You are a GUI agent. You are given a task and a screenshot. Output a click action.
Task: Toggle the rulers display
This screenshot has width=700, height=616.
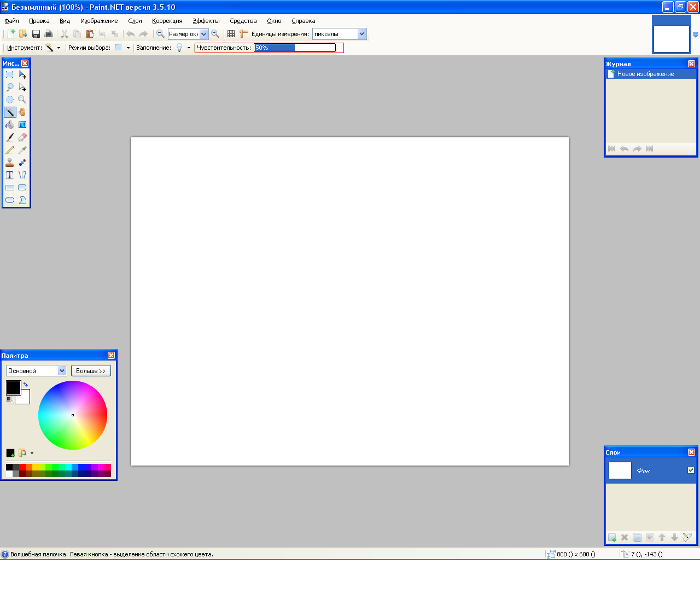[x=244, y=34]
